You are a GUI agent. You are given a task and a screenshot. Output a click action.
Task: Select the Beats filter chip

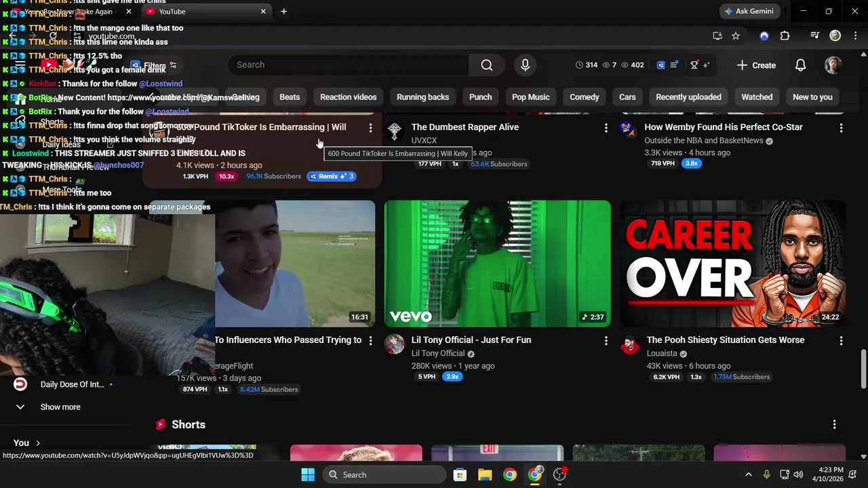coord(290,97)
